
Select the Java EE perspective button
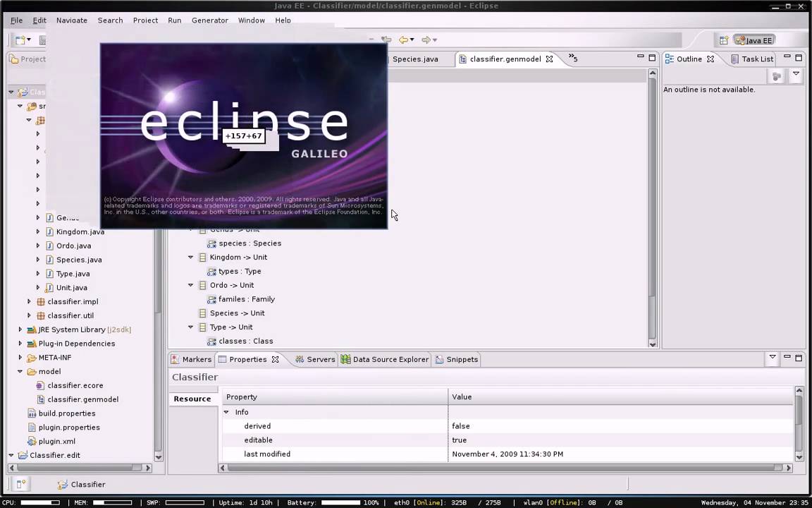[754, 40]
